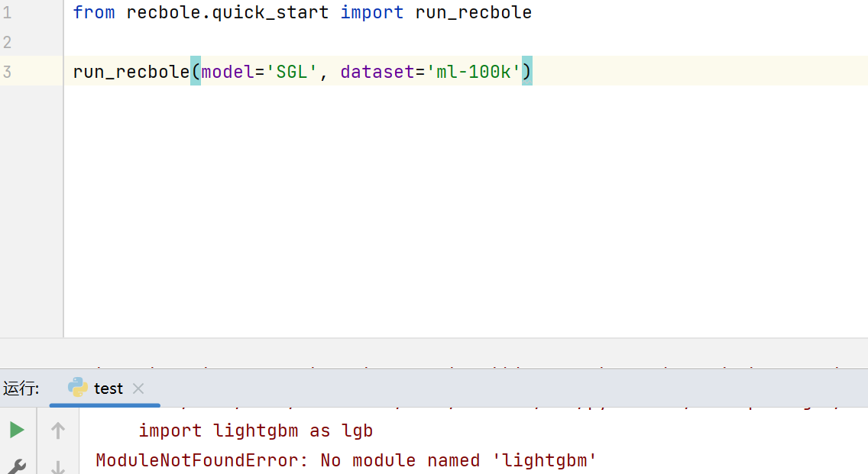Click highlighted opening parenthesis on line 3
The width and height of the screenshot is (868, 474).
[x=196, y=71]
